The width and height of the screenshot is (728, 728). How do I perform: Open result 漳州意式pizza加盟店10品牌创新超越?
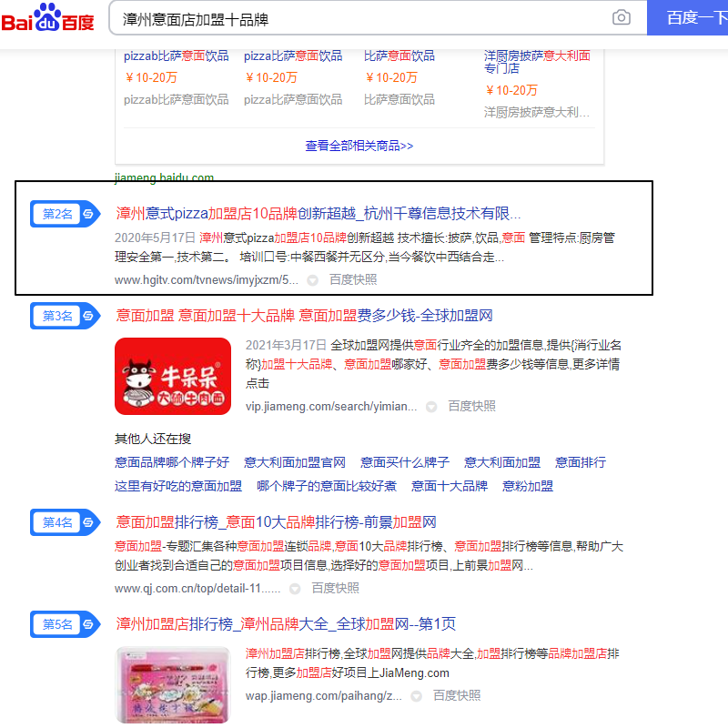click(318, 214)
